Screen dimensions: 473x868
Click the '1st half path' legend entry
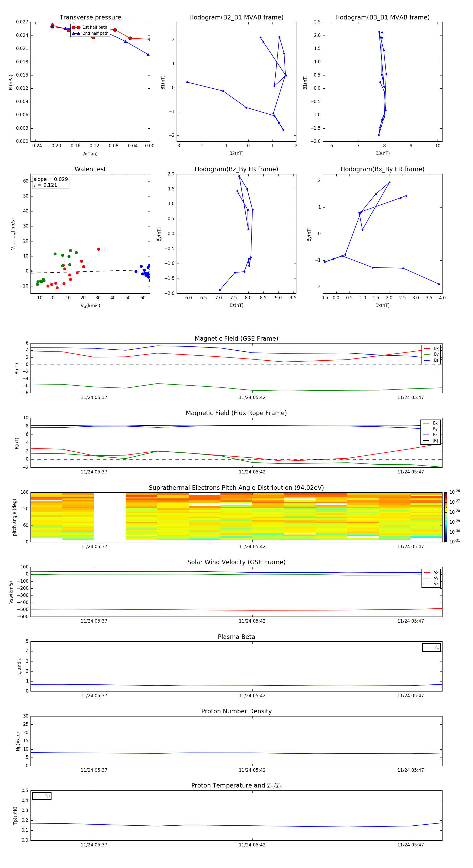(90, 27)
